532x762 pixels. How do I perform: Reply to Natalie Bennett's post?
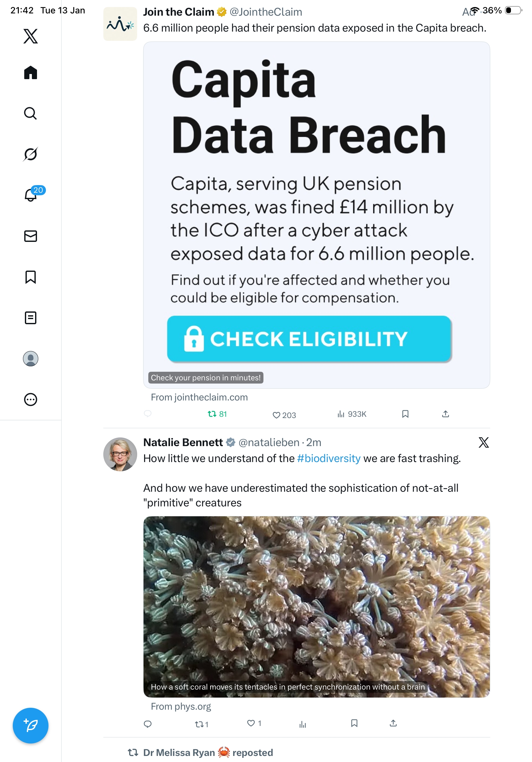[148, 724]
